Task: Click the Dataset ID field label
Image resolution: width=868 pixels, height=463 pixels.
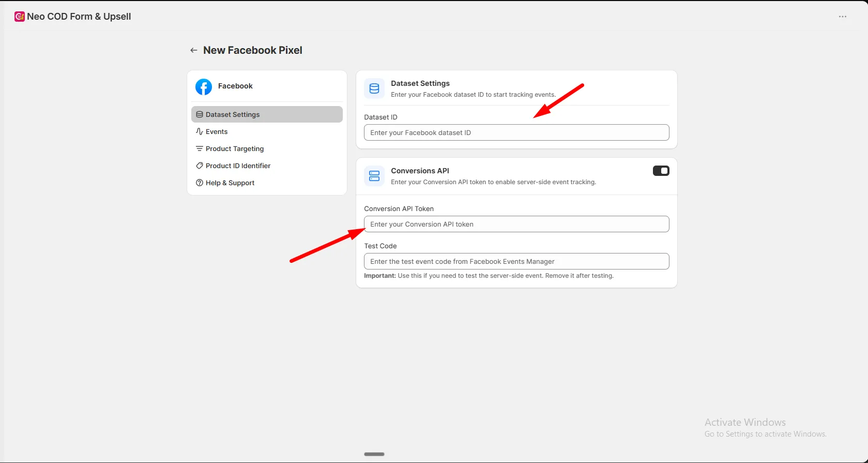Action: click(380, 117)
